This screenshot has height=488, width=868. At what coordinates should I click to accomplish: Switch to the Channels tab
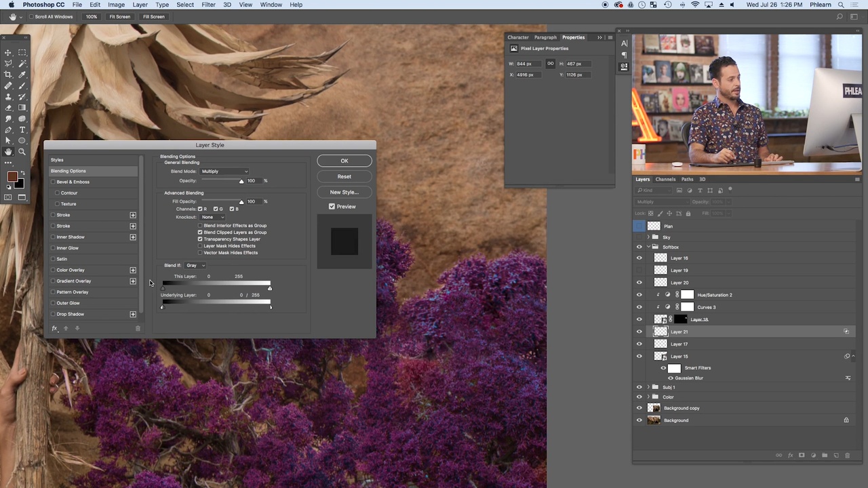click(665, 180)
